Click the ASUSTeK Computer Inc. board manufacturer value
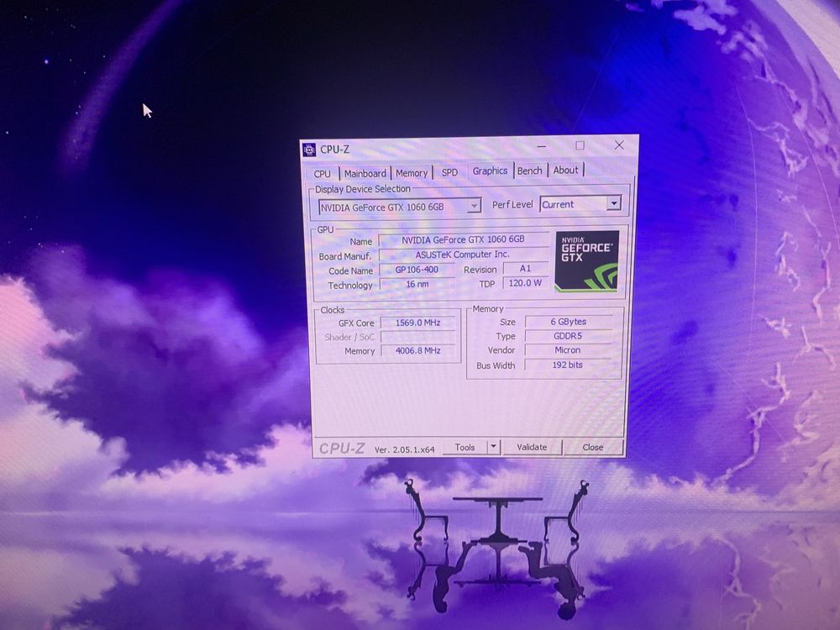 464,255
